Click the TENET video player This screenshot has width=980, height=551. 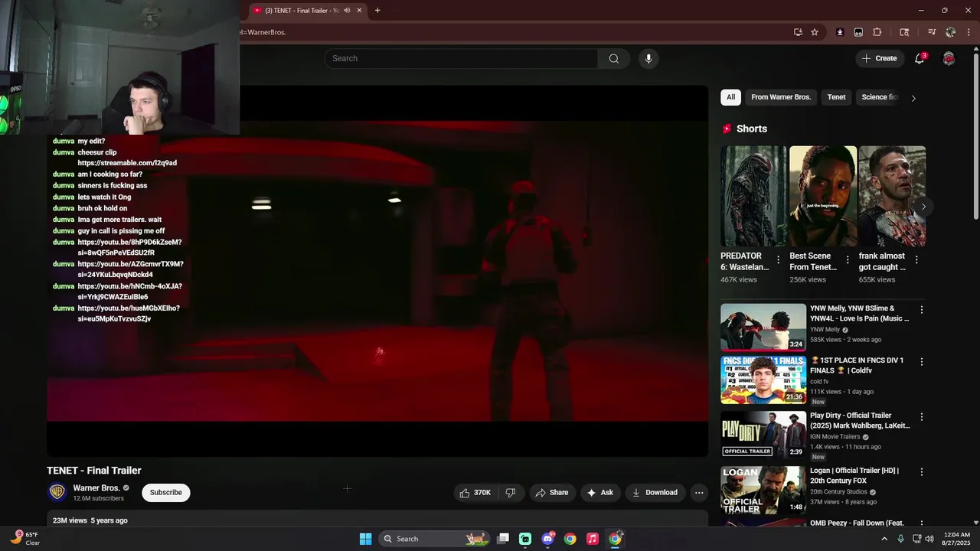(377, 271)
